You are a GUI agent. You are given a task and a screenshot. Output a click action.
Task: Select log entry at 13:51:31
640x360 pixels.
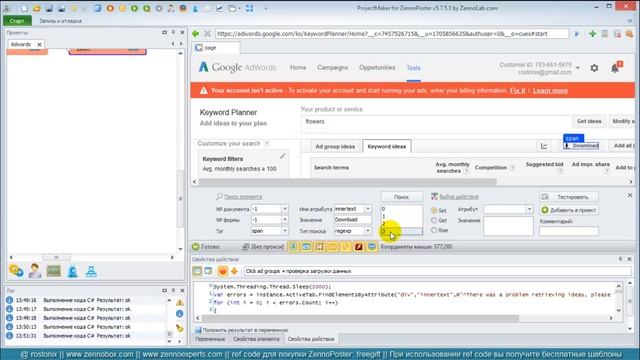(x=87, y=336)
